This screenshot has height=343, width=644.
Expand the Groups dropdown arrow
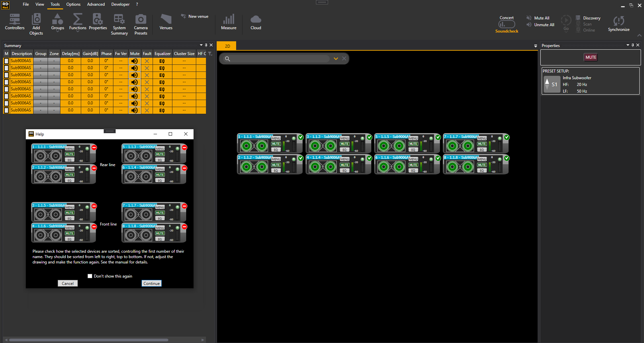coord(58,32)
